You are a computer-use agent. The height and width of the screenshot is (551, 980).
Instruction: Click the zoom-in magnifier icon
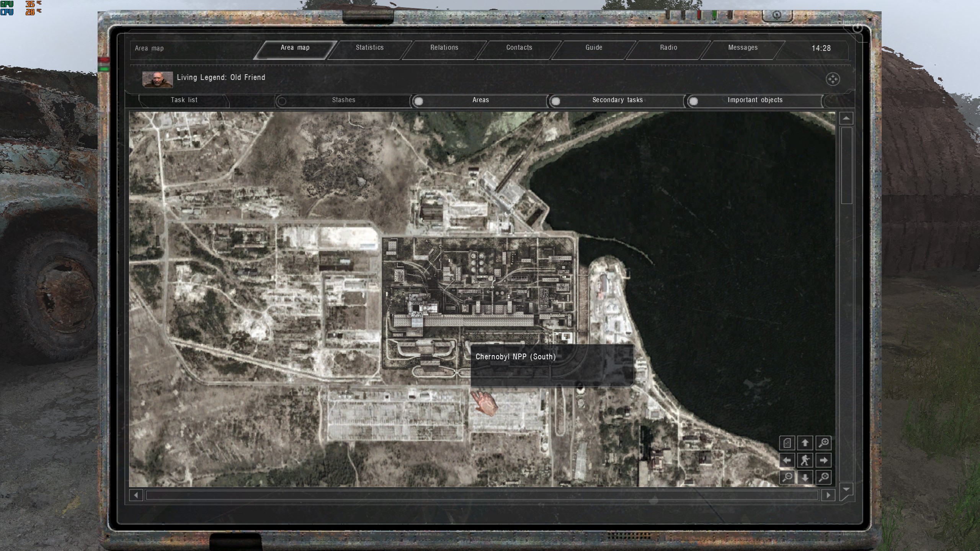click(x=823, y=443)
